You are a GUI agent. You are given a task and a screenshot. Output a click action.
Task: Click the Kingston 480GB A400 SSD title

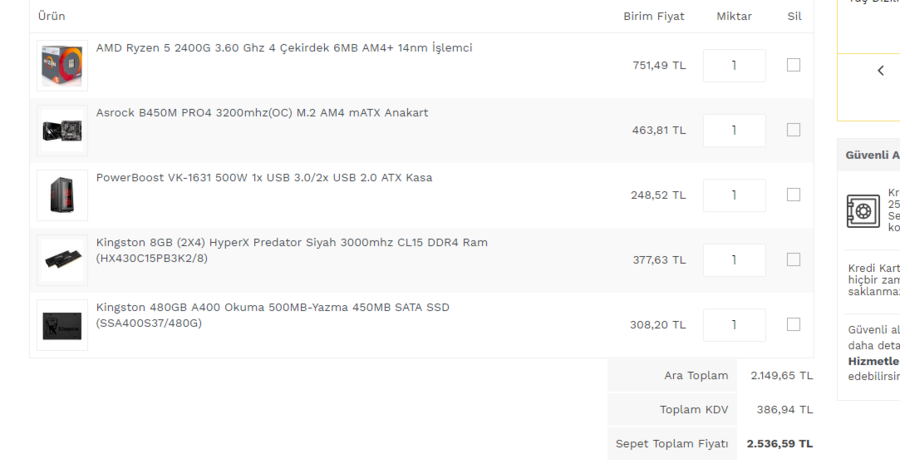pyautogui.click(x=272, y=307)
